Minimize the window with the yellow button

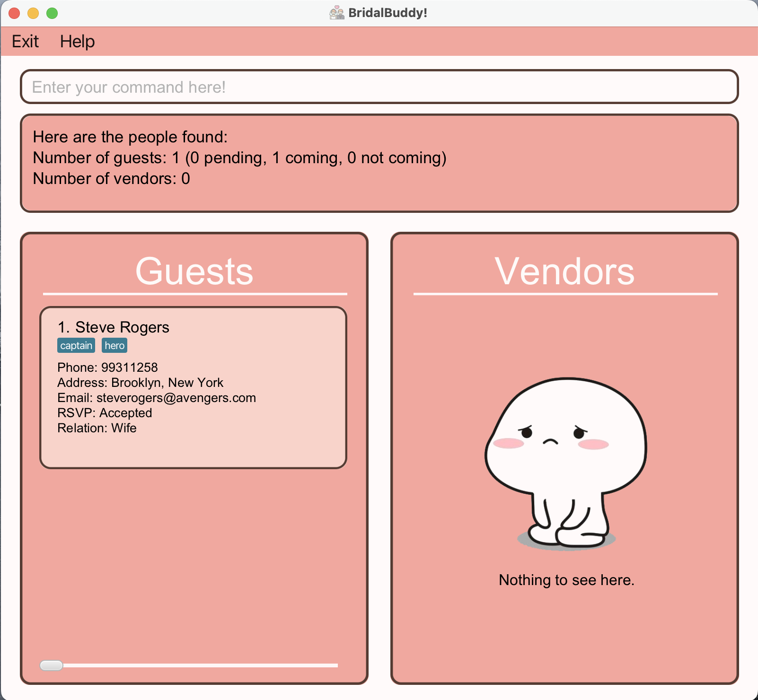[33, 13]
